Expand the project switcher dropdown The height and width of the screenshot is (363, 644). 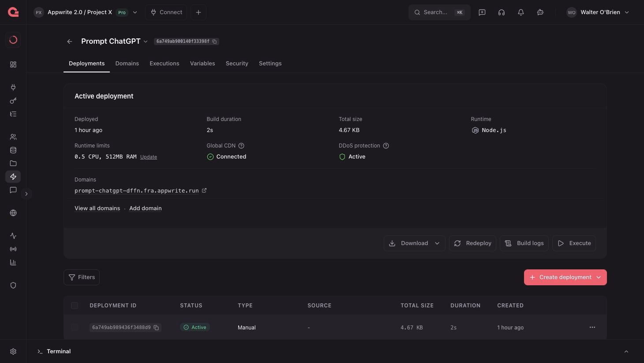135,12
